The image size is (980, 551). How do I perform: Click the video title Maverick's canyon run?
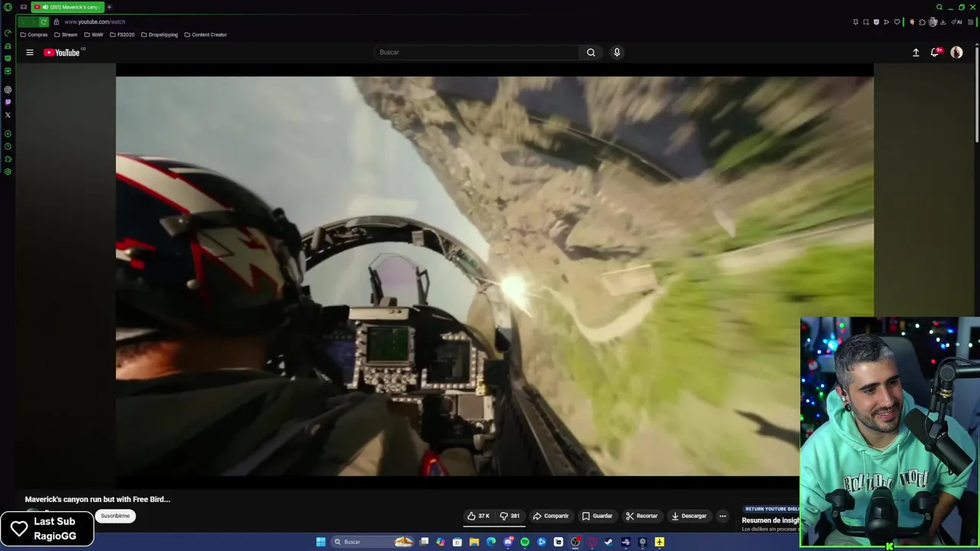[97, 499]
